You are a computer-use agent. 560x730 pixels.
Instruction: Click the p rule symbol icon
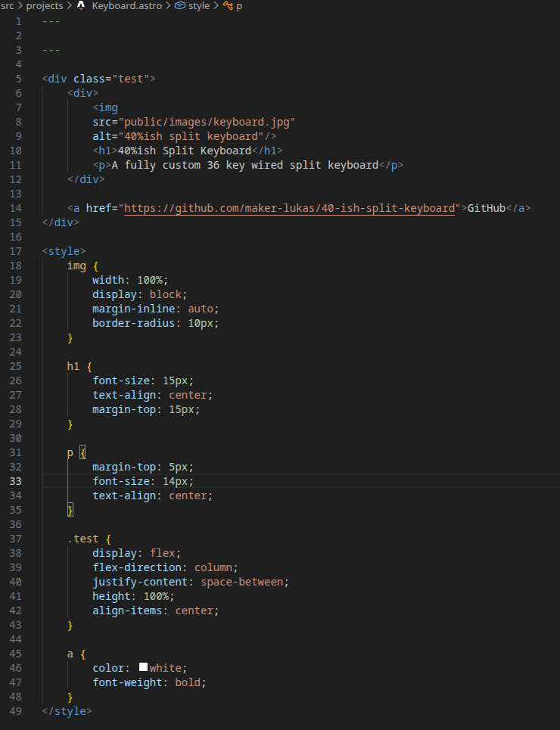[227, 5]
